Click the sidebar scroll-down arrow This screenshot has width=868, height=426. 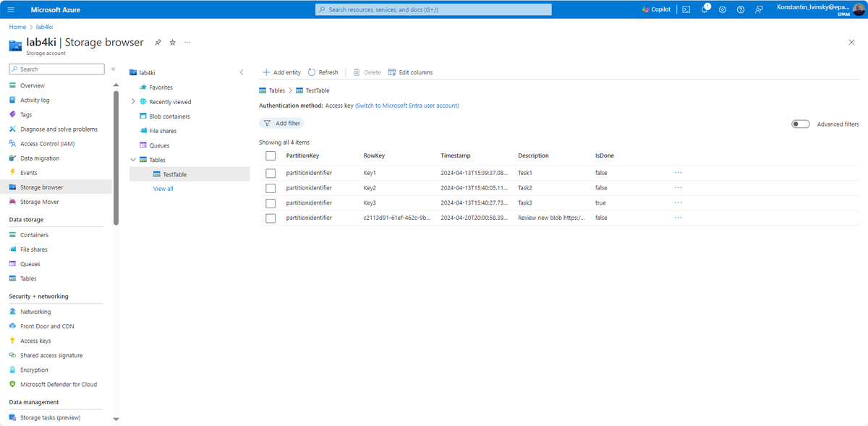point(116,419)
